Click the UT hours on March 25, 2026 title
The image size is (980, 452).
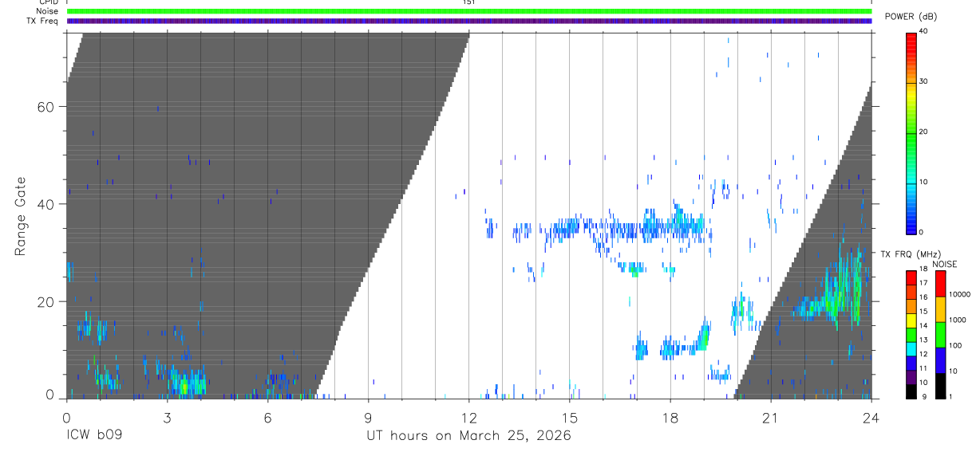469,436
